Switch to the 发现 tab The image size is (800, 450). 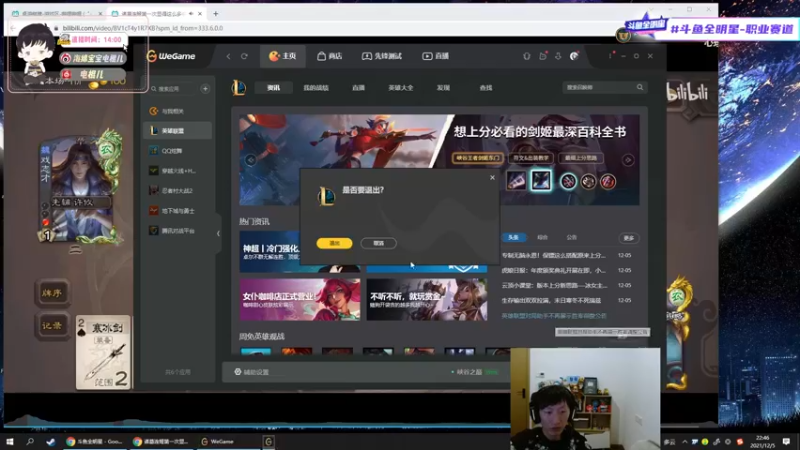(443, 88)
